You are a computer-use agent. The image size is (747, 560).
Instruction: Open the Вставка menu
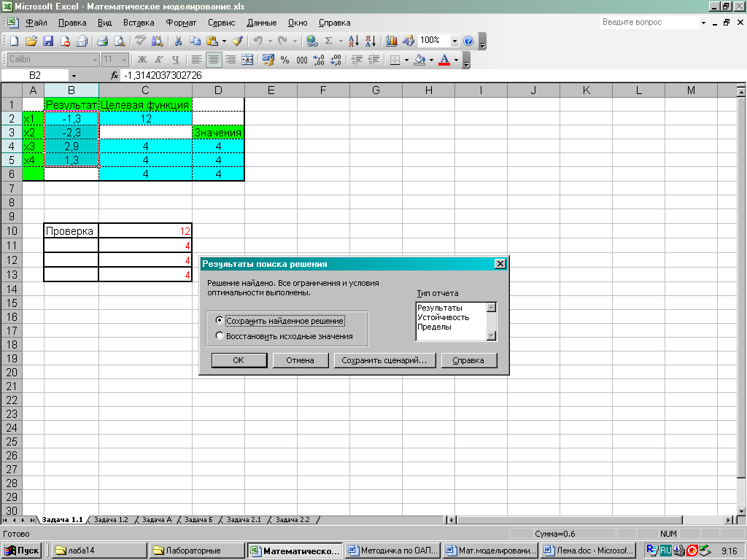point(139,23)
